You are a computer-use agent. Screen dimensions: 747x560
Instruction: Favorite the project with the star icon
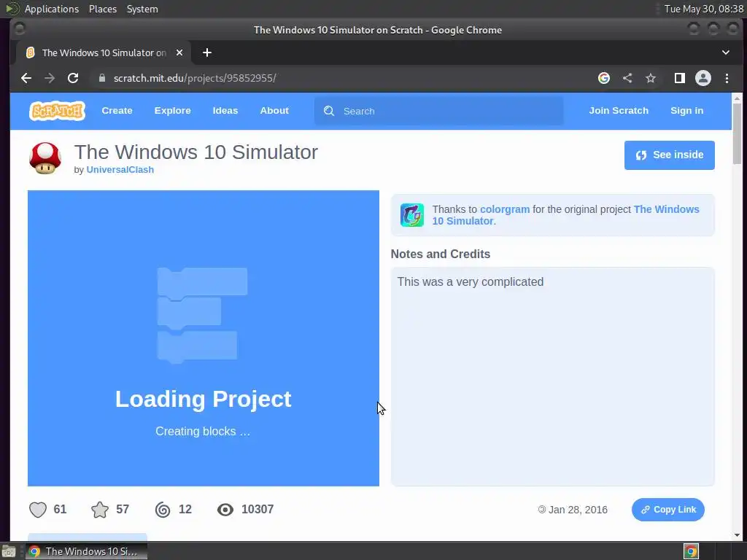pos(99,510)
